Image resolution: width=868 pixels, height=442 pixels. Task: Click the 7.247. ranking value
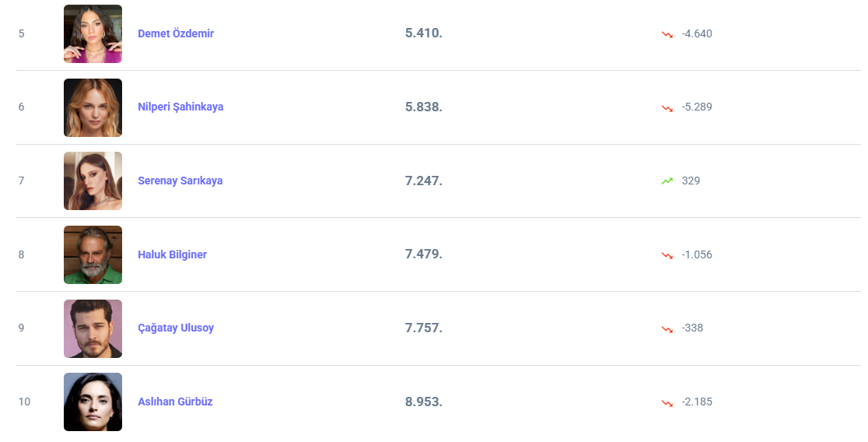pyautogui.click(x=423, y=181)
